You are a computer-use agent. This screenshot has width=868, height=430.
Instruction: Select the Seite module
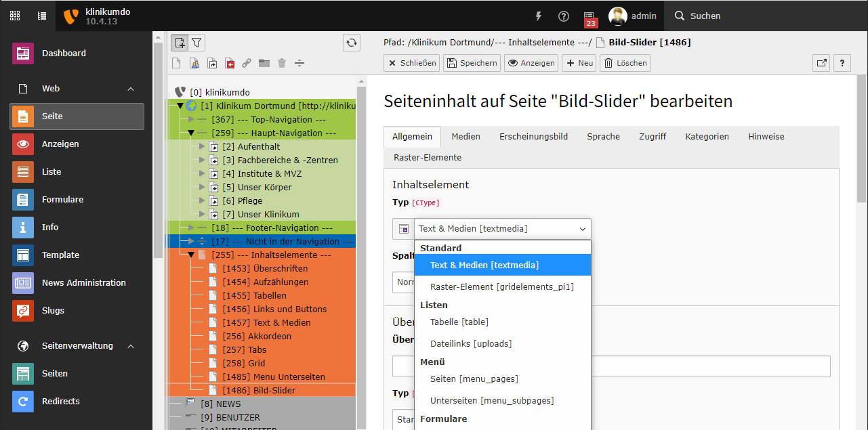tap(77, 116)
